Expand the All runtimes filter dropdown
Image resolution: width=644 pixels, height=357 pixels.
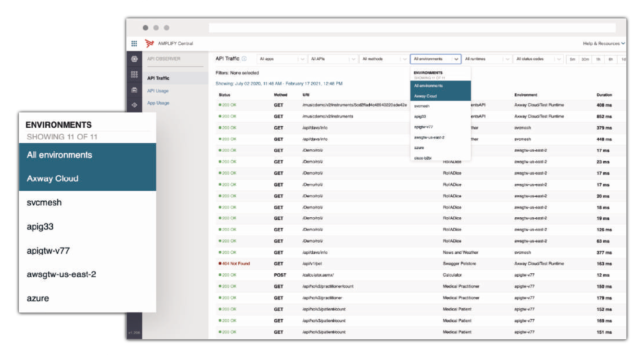[487, 59]
